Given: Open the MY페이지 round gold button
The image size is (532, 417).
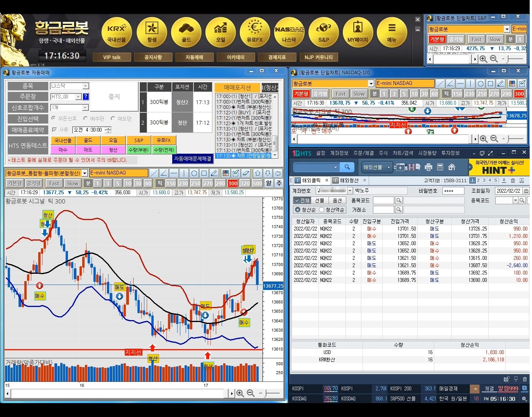Looking at the screenshot, I should (x=358, y=32).
